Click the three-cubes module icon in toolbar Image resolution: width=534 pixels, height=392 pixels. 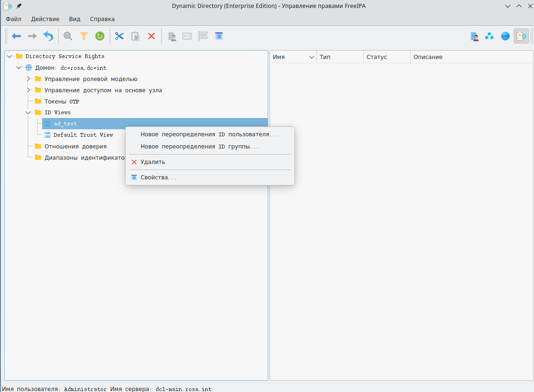(489, 36)
